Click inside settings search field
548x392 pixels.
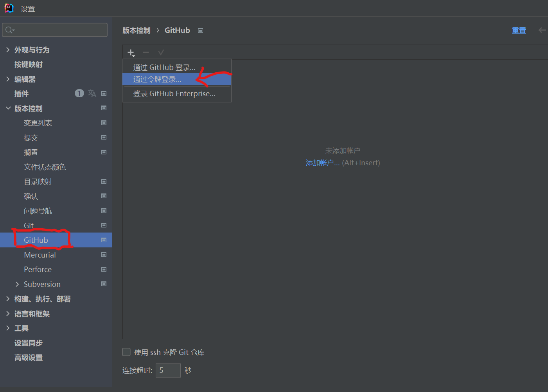point(55,30)
